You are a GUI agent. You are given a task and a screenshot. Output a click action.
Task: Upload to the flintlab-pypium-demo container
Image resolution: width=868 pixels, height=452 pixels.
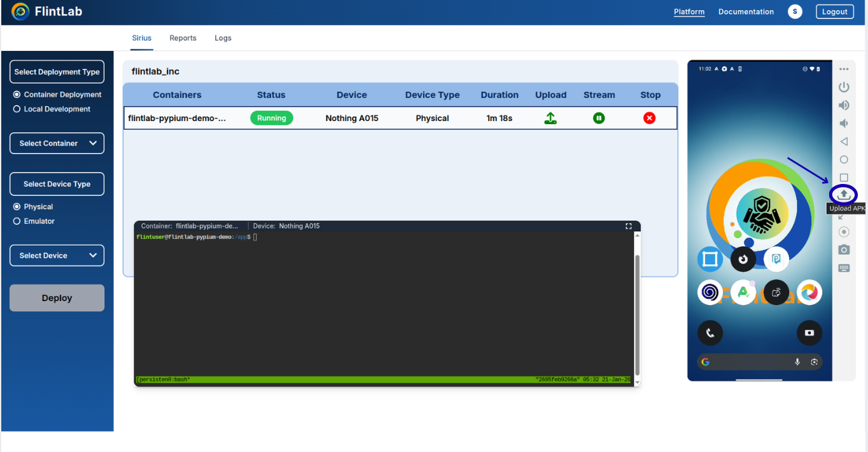[550, 118]
